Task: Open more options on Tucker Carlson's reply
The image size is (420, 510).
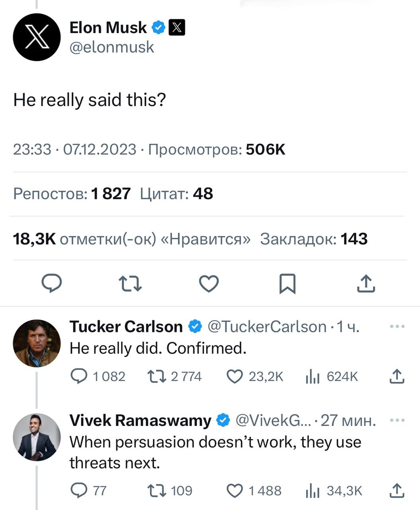Action: (x=397, y=327)
